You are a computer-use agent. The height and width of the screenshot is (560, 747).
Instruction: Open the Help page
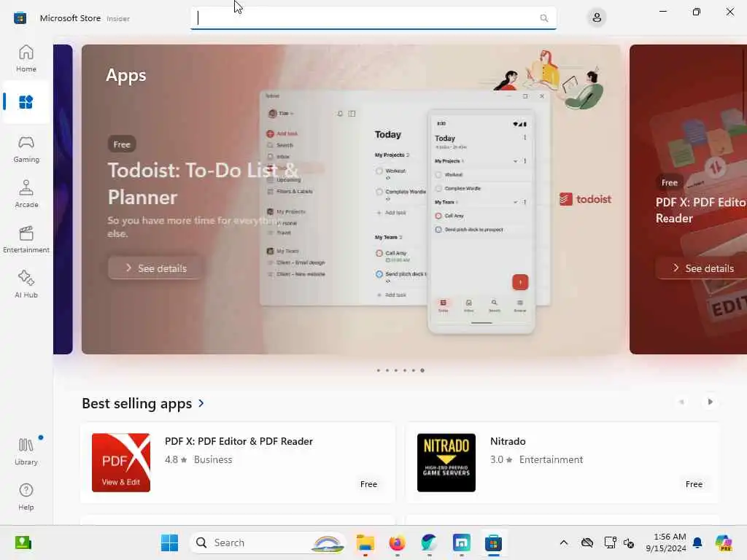pyautogui.click(x=26, y=497)
